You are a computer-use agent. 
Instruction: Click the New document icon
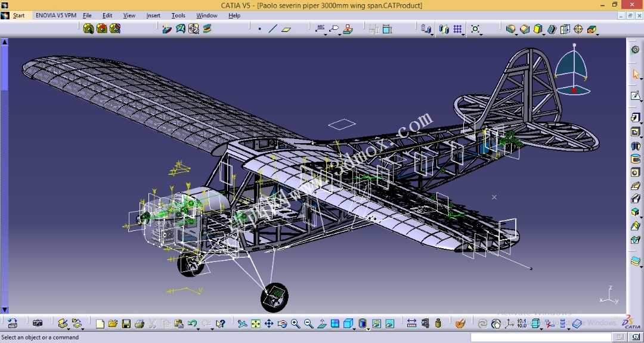point(100,324)
